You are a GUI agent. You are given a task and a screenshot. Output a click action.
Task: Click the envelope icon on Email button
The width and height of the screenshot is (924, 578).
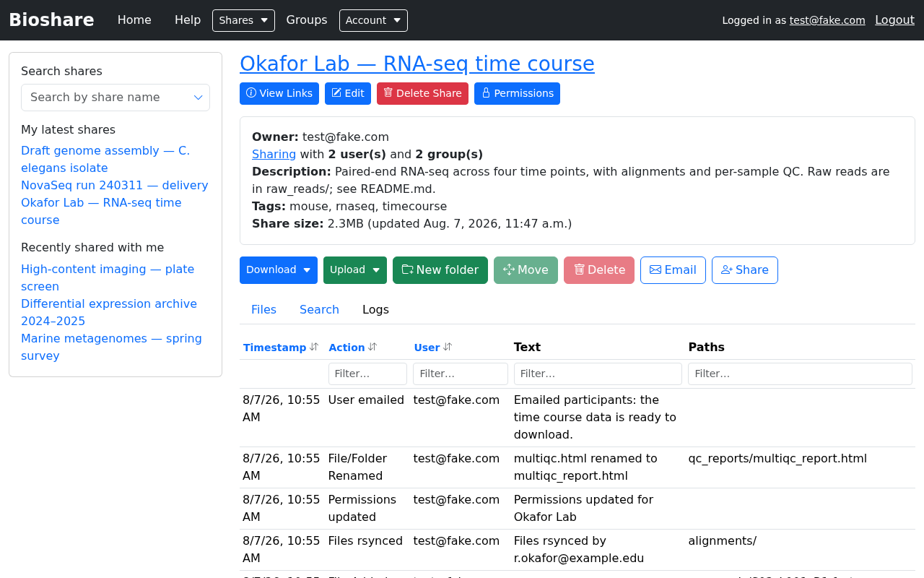(655, 269)
